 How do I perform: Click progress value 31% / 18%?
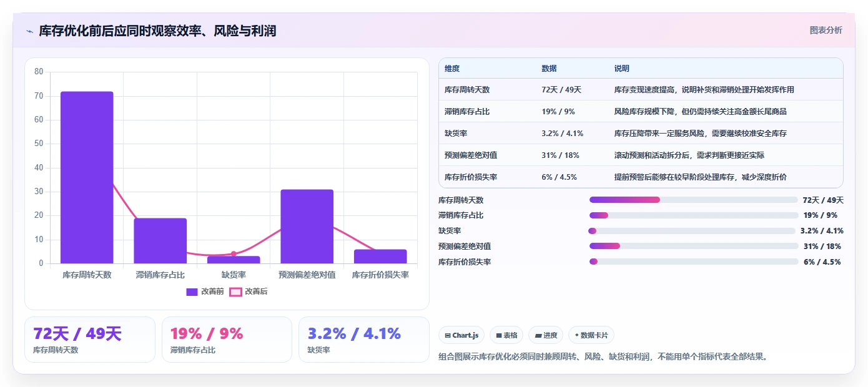click(822, 246)
